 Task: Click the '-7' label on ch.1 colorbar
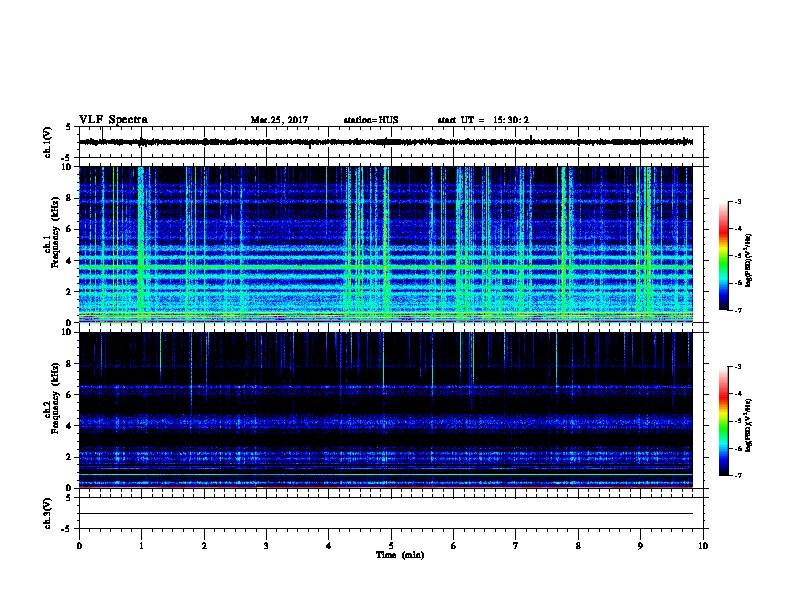click(738, 310)
